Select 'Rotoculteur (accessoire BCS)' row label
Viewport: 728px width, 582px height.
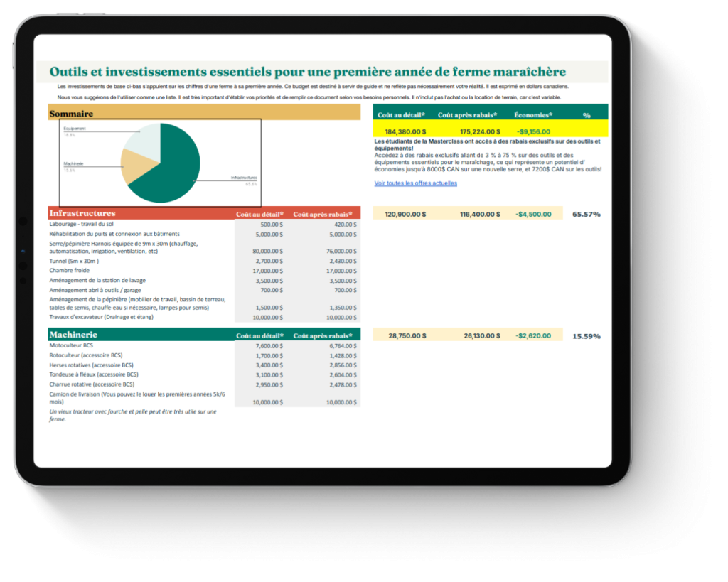(x=86, y=355)
